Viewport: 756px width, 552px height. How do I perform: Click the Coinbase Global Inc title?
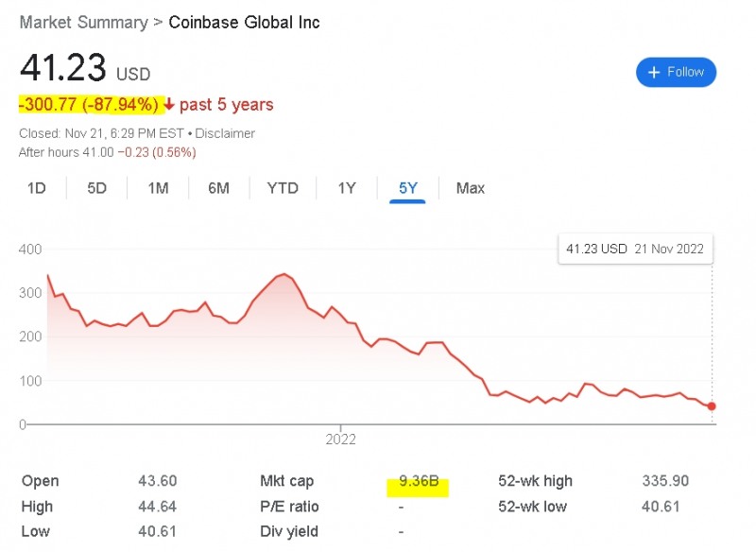(244, 22)
